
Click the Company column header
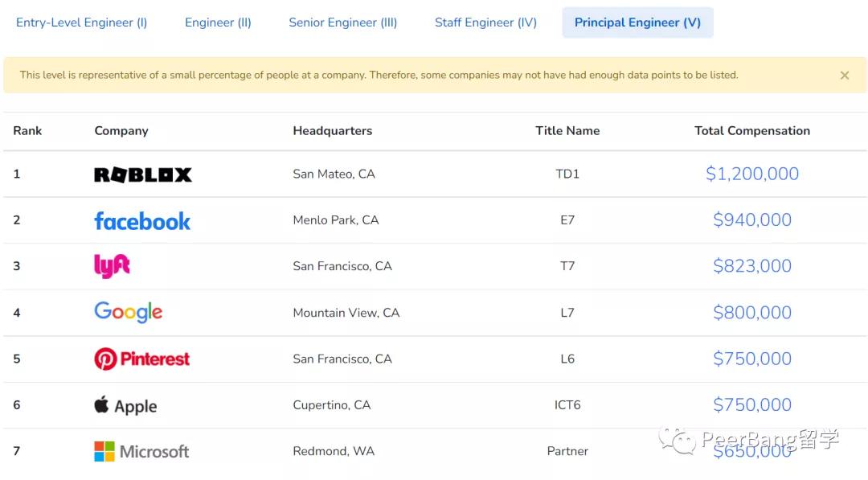(x=121, y=131)
